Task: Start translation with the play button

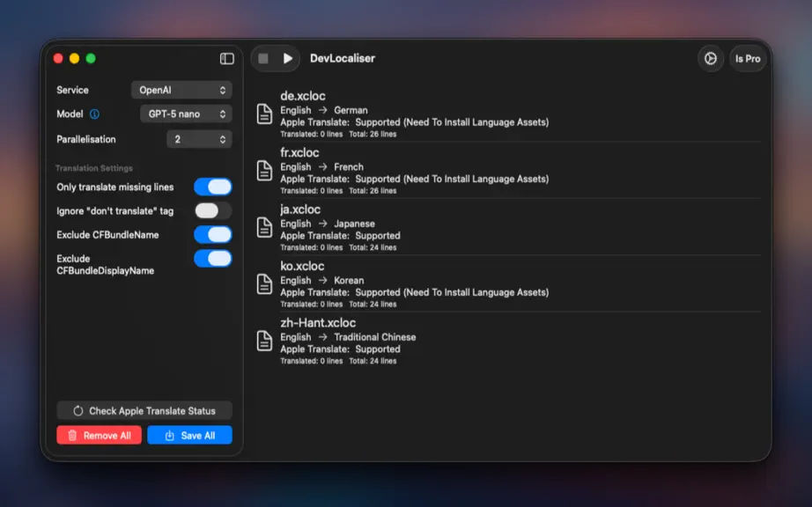Action: (288, 58)
